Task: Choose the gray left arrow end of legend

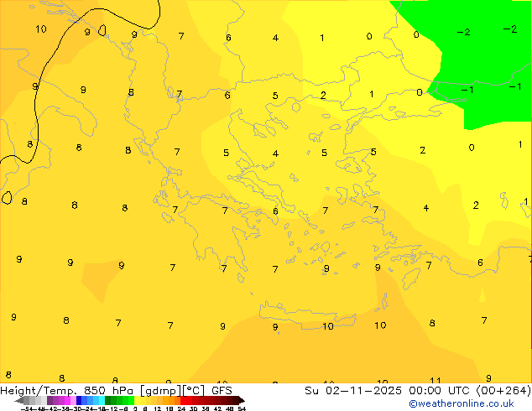Action: 19,400
